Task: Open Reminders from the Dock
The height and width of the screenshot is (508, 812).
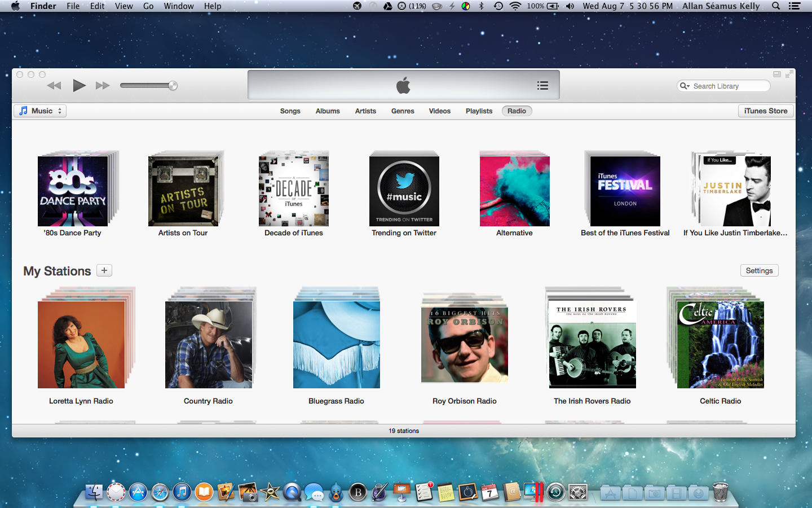Action: pyautogui.click(x=424, y=492)
